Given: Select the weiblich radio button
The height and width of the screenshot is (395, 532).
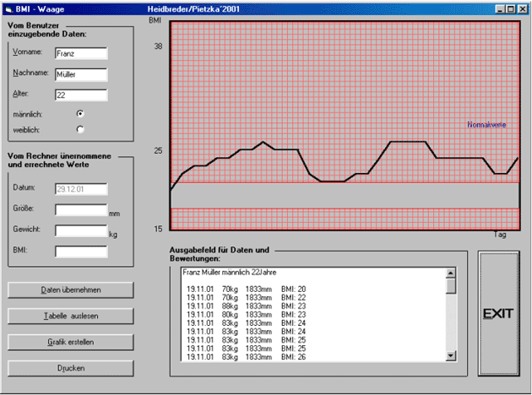Looking at the screenshot, I should [81, 129].
